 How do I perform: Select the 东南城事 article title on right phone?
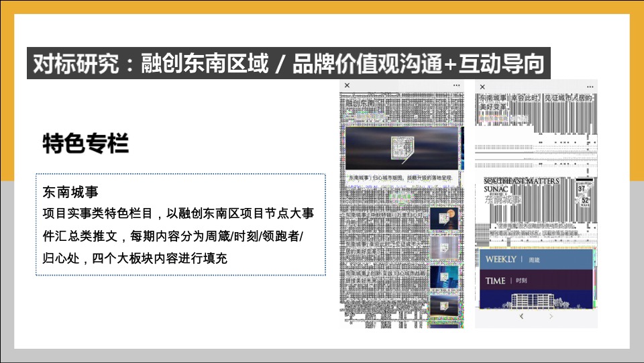coord(535,102)
